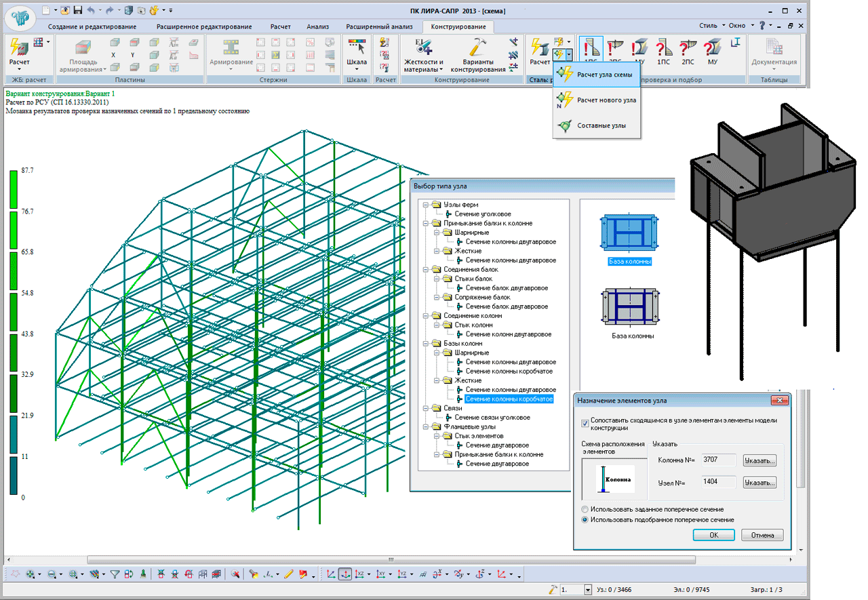
Task: Collapse the Узлы ферм tree node
Action: pos(425,205)
